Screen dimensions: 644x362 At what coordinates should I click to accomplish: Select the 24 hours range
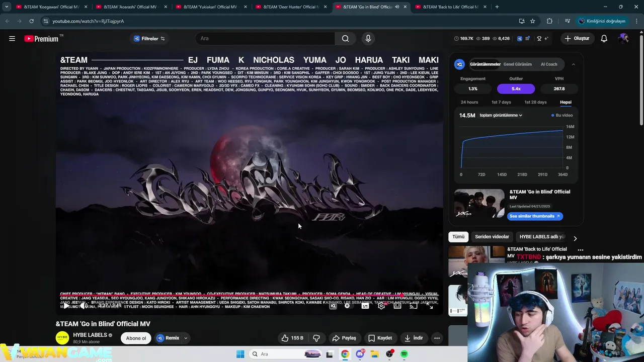[x=469, y=102]
